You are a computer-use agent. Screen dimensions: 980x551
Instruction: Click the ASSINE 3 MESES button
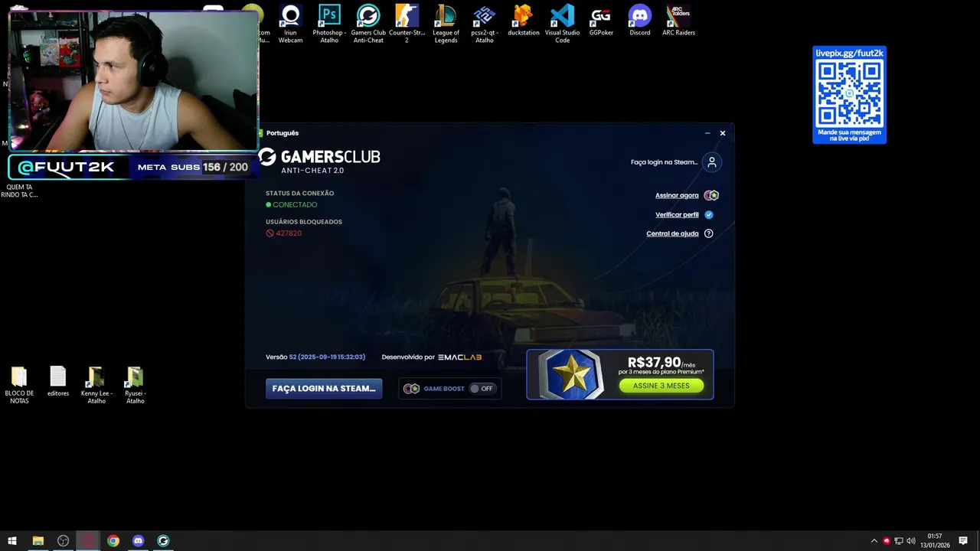coord(661,386)
